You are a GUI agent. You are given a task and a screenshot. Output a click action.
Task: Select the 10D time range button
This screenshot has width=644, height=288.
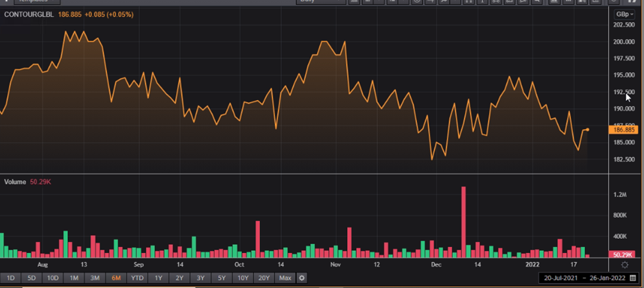pos(53,278)
